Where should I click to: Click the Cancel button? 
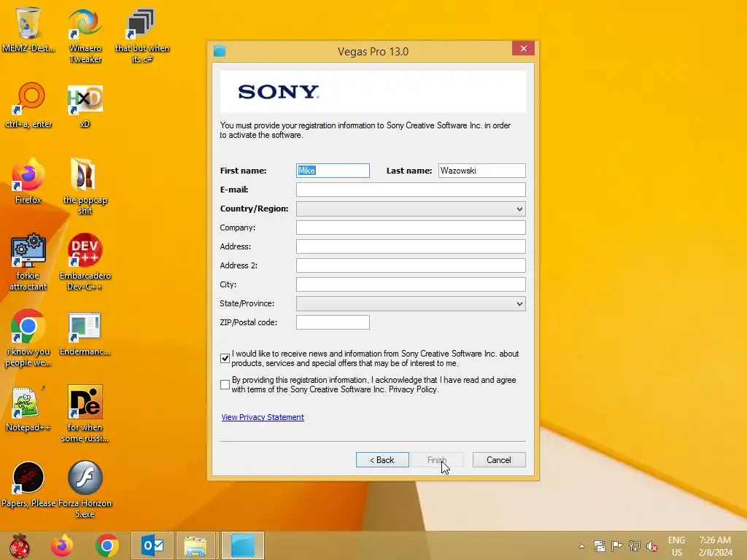(x=499, y=460)
